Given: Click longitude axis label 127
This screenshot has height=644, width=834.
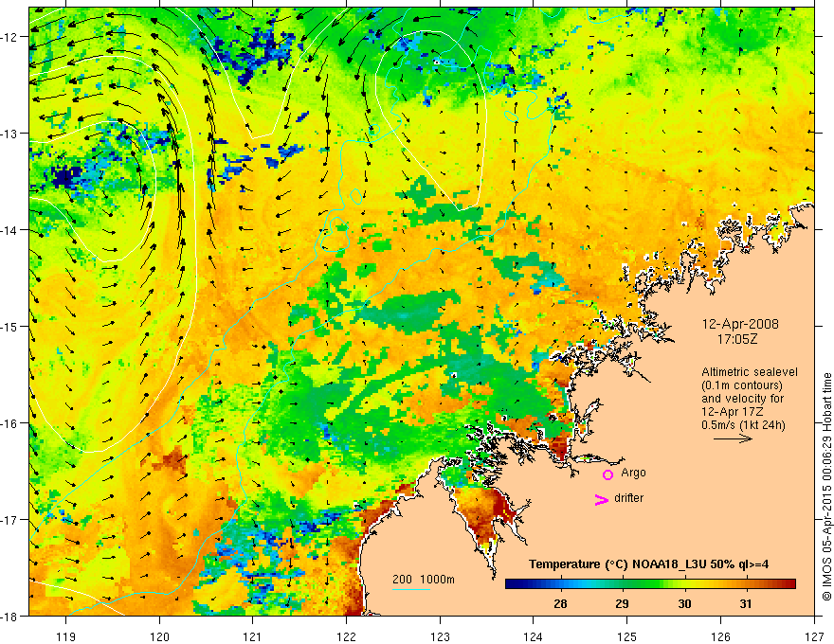Looking at the screenshot, I should pyautogui.click(x=814, y=636).
